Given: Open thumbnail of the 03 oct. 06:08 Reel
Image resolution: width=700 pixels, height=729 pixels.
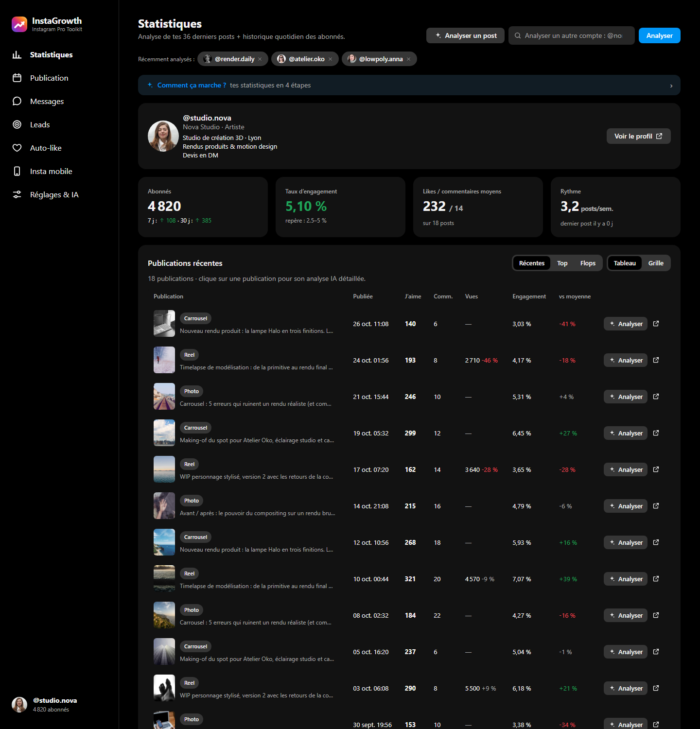Looking at the screenshot, I should [x=164, y=688].
